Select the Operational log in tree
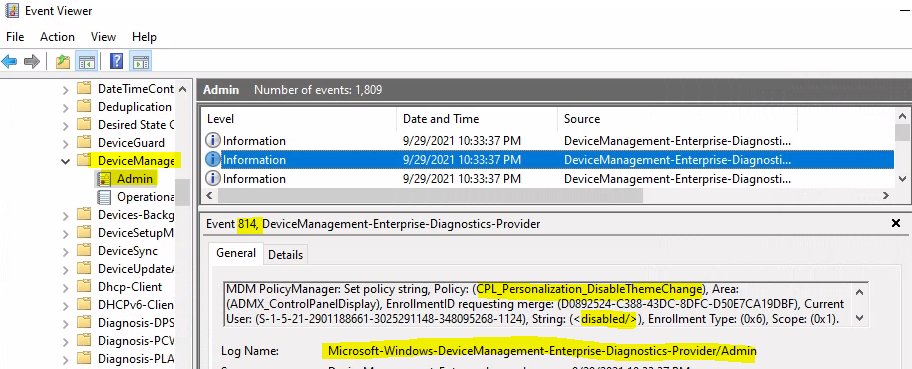The height and width of the screenshot is (369, 912). pyautogui.click(x=145, y=197)
